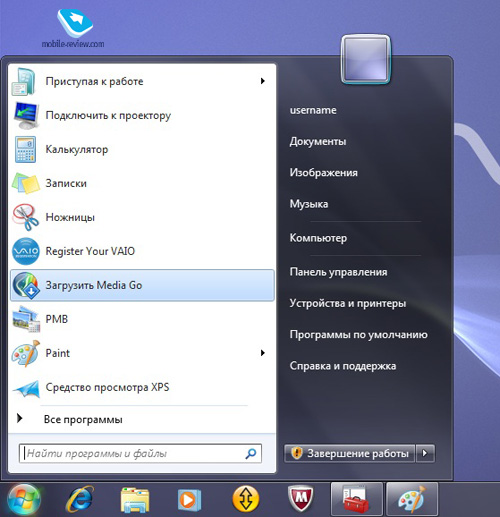Image resolution: width=500 pixels, height=517 pixels.
Task: Open Справка и поддержка
Action: (343, 366)
